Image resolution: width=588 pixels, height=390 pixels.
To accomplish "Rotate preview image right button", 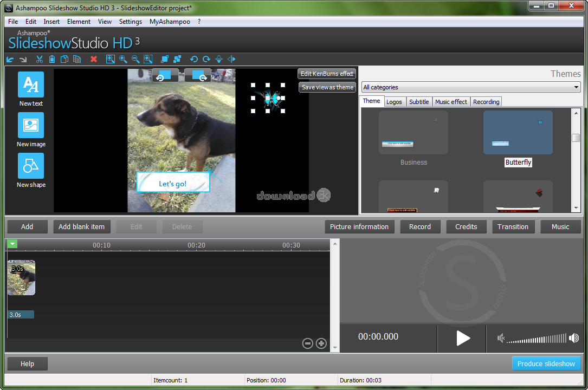I will 198,75.
